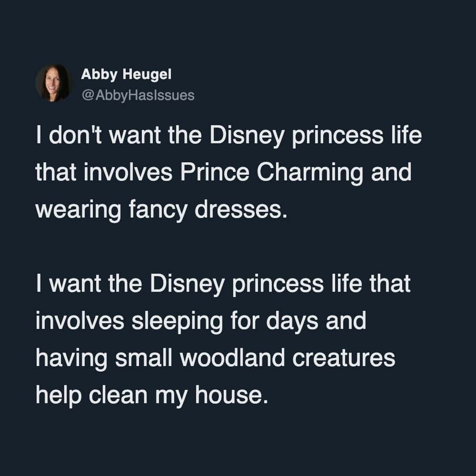Click the final line "help clean my house."
Screen dimensions: 476x476
(x=149, y=394)
